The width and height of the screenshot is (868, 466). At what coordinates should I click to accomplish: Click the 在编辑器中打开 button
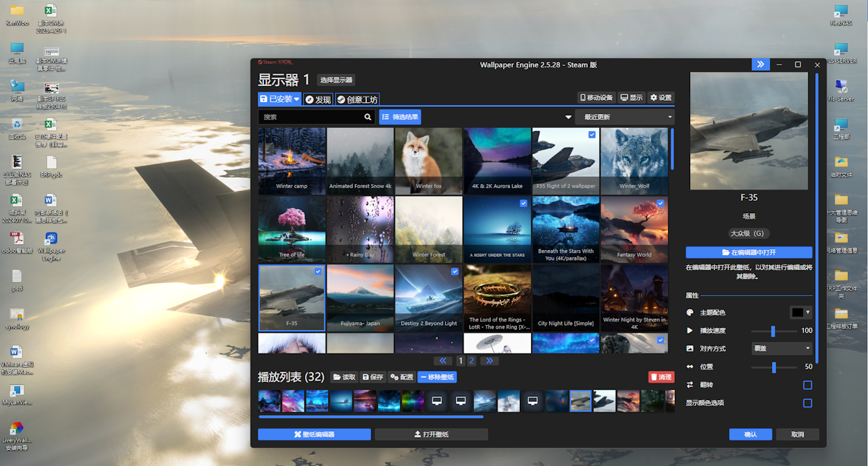click(x=748, y=253)
